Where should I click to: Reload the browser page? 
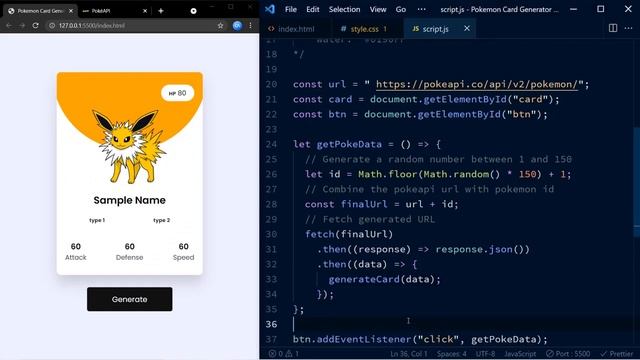tap(36, 25)
